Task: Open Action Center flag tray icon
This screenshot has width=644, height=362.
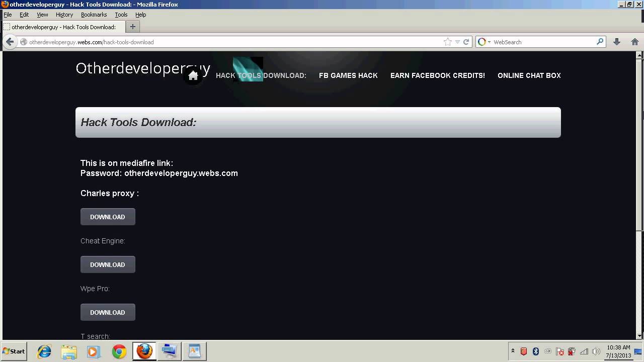Action: [x=560, y=351]
